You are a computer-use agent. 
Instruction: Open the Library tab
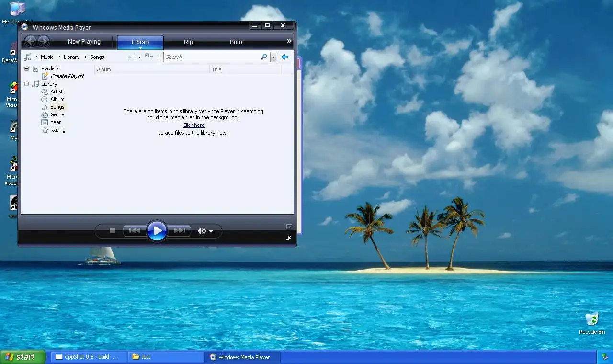pos(140,42)
